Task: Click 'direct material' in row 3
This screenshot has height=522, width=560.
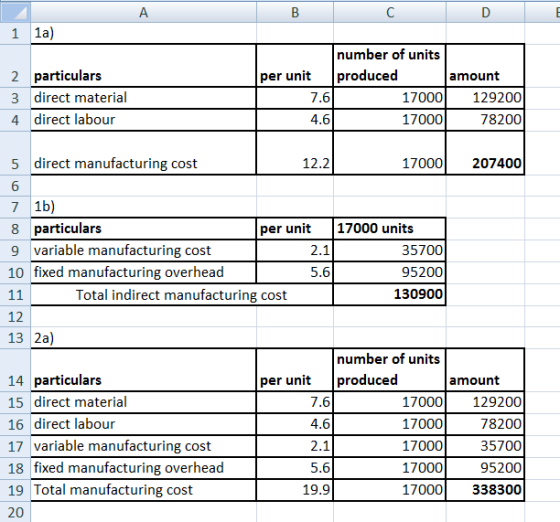Action: pyautogui.click(x=144, y=97)
